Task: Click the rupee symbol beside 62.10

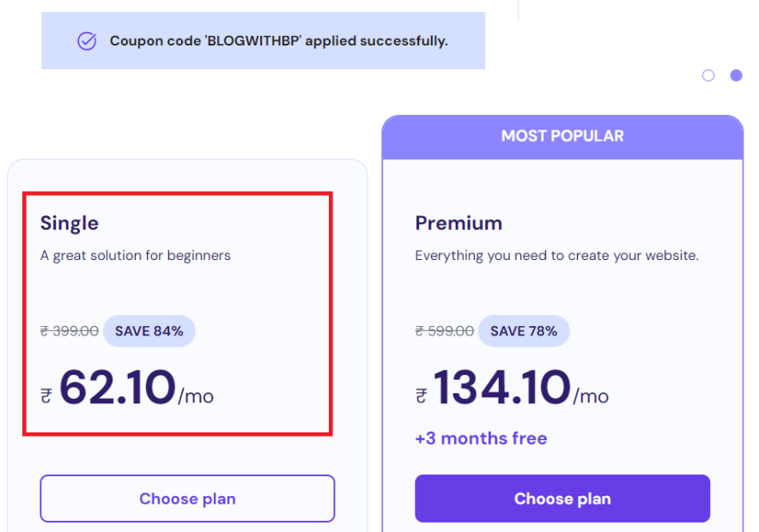Action: 46,396
